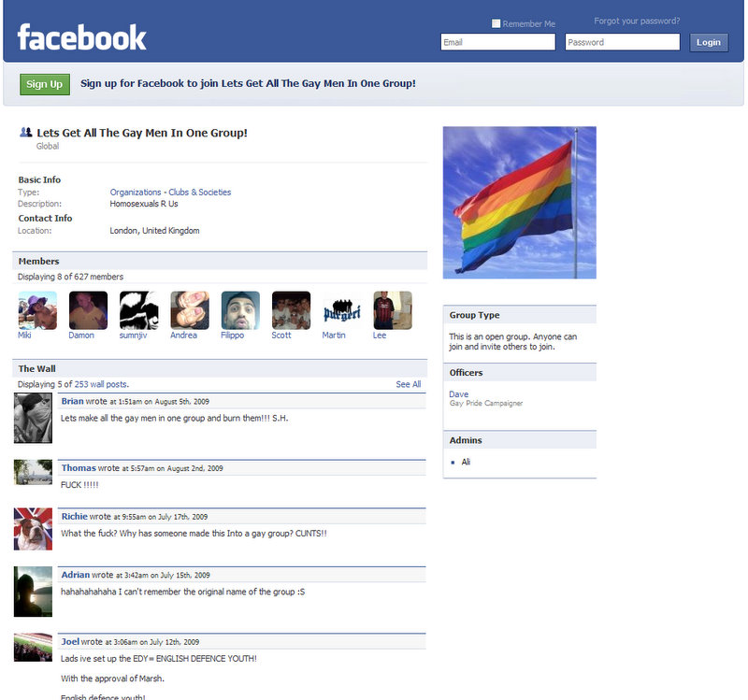Open the 253 wall posts link
The width and height of the screenshot is (748, 700).
coord(101,384)
